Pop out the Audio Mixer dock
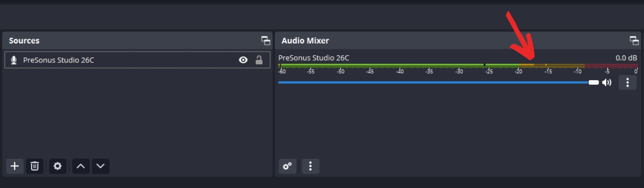Image resolution: width=644 pixels, height=188 pixels. coord(634,41)
